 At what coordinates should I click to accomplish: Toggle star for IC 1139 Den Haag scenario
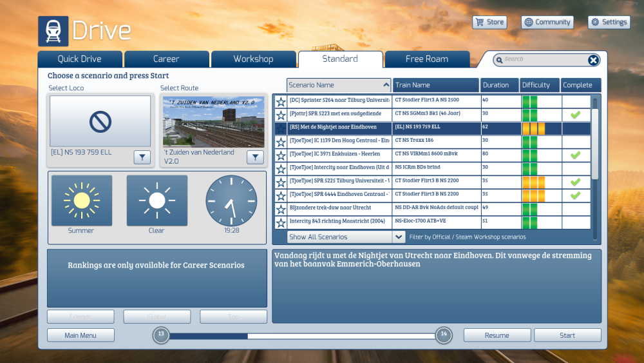pos(281,142)
